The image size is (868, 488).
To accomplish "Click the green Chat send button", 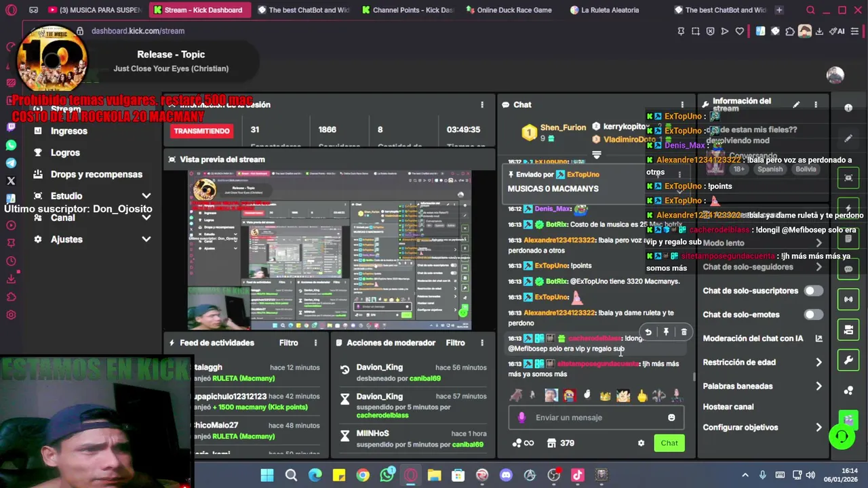I will [x=669, y=443].
